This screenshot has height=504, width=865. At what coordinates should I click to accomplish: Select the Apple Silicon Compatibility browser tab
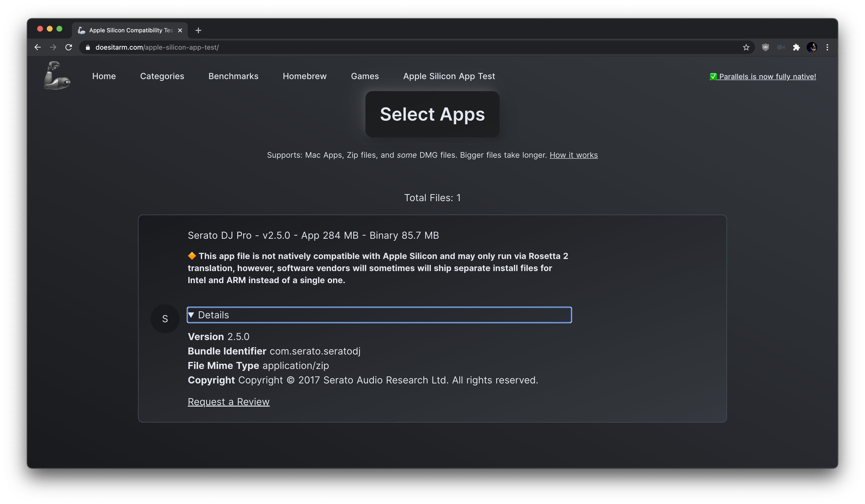point(130,31)
